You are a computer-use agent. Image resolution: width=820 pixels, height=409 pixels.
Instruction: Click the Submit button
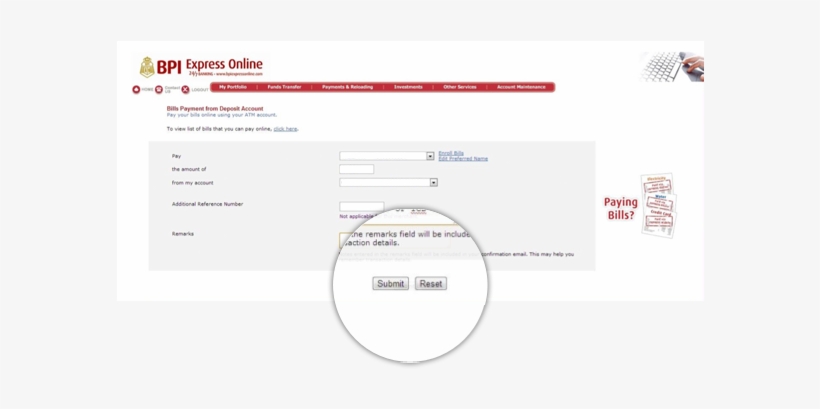point(390,283)
